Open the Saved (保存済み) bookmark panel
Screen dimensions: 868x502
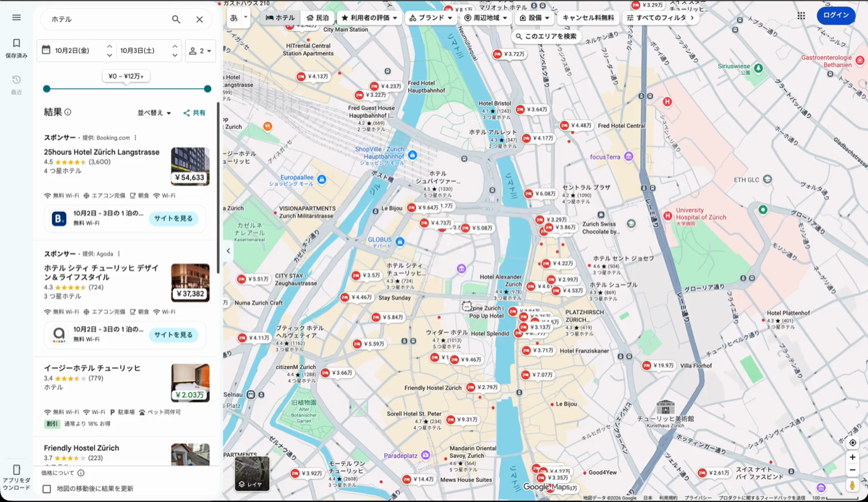pyautogui.click(x=16, y=48)
